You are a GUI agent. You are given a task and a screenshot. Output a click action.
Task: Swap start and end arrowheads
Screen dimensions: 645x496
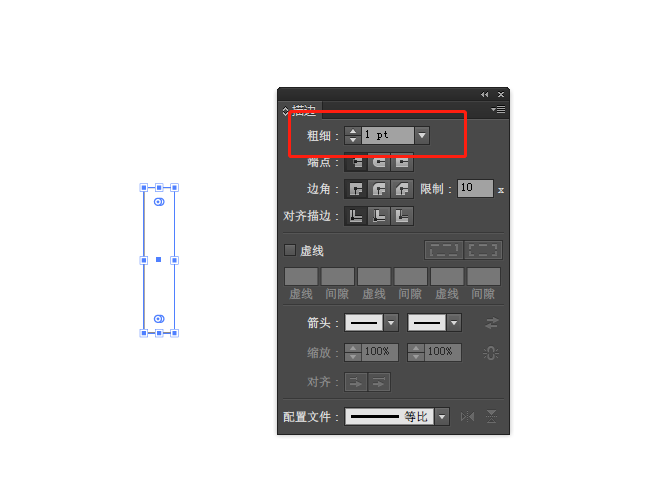point(492,323)
